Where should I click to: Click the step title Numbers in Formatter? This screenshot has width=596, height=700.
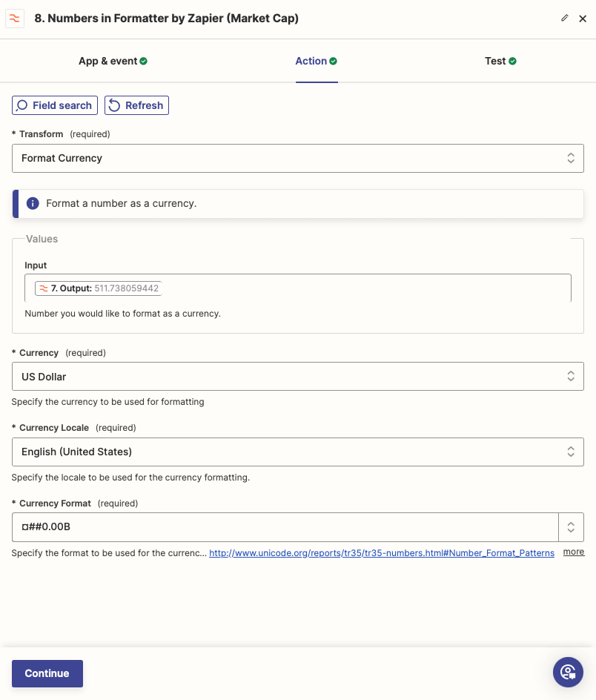click(167, 19)
